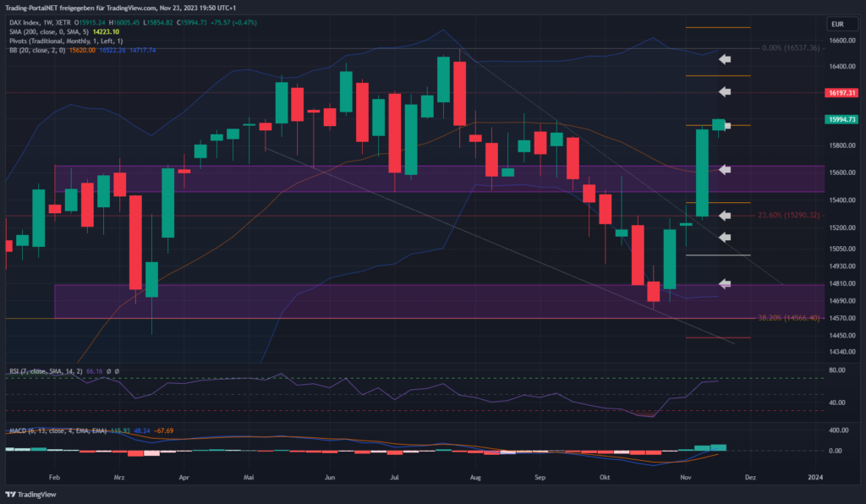This screenshot has height=504, width=866.
Task: Click the arrow pointing at upper purple zone
Action: point(725,170)
